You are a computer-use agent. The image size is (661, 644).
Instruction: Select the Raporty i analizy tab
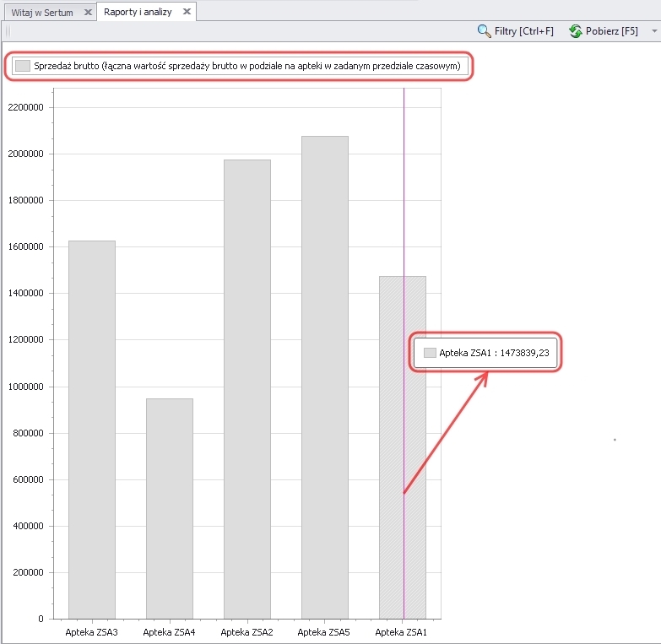(138, 13)
